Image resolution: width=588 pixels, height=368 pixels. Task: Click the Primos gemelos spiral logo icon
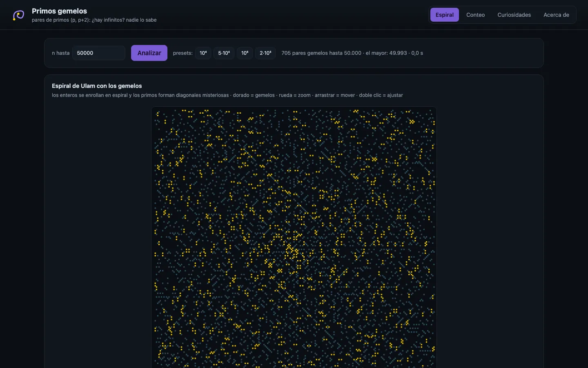coord(18,15)
